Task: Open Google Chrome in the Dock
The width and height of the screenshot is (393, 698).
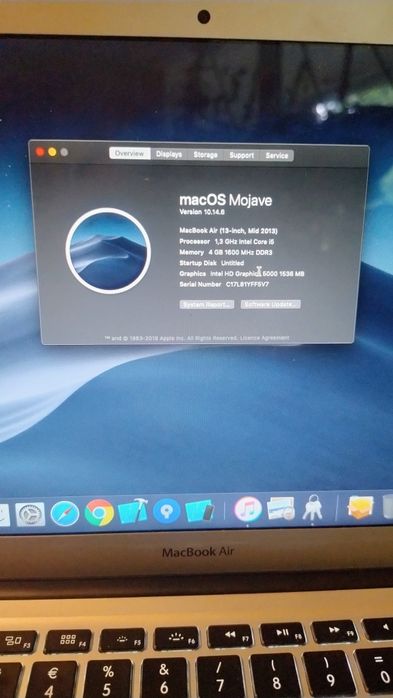Action: click(x=99, y=512)
